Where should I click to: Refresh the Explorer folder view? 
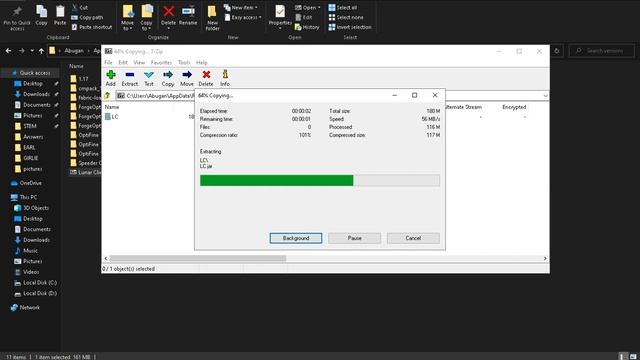pyautogui.click(x=557, y=51)
